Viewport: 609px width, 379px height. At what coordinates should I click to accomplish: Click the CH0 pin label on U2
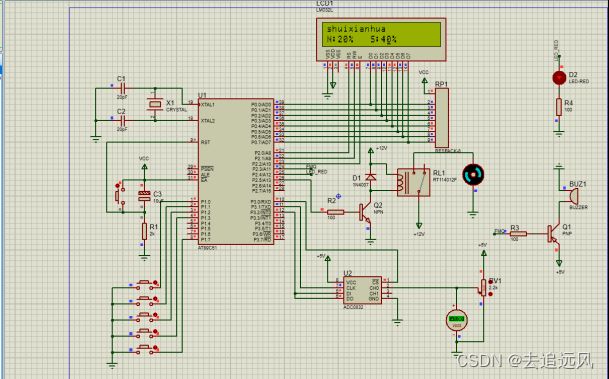pyautogui.click(x=374, y=289)
